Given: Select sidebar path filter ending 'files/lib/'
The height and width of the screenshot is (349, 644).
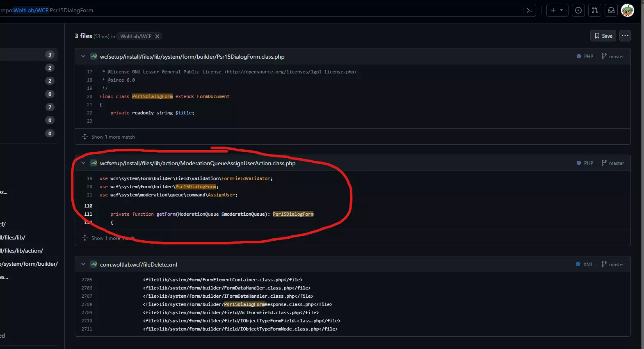Looking at the screenshot, I should 12,237.
